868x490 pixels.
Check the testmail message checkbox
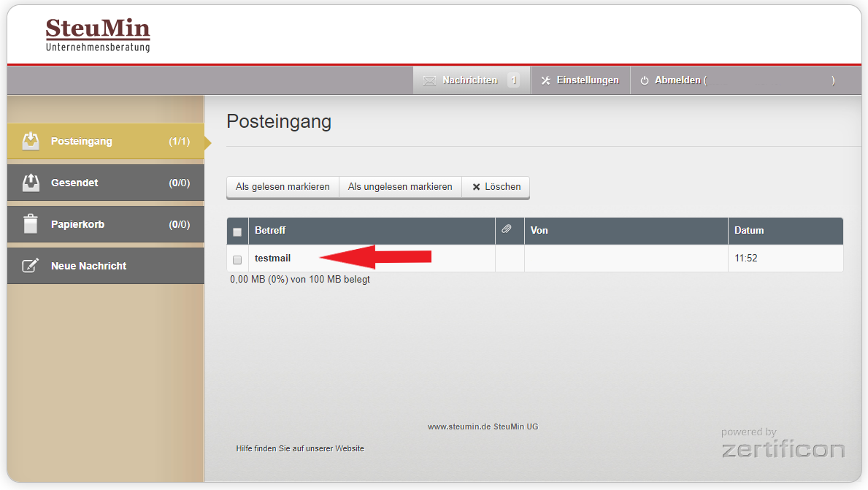tap(237, 259)
